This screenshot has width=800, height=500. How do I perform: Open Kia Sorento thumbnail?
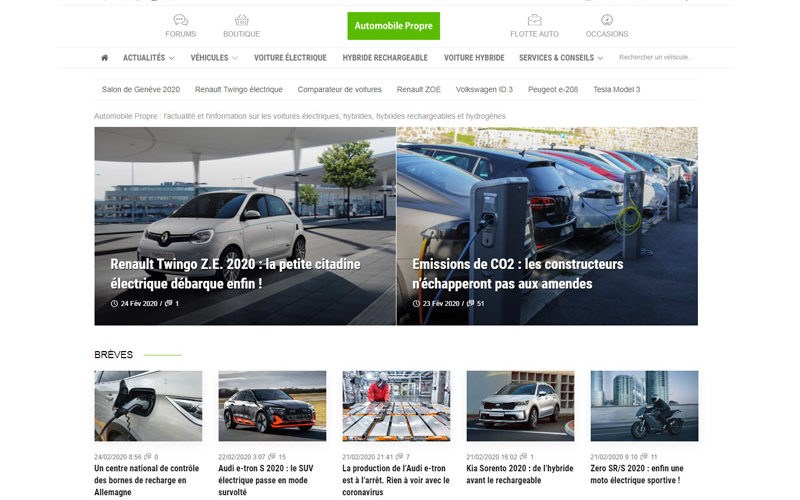click(x=520, y=406)
